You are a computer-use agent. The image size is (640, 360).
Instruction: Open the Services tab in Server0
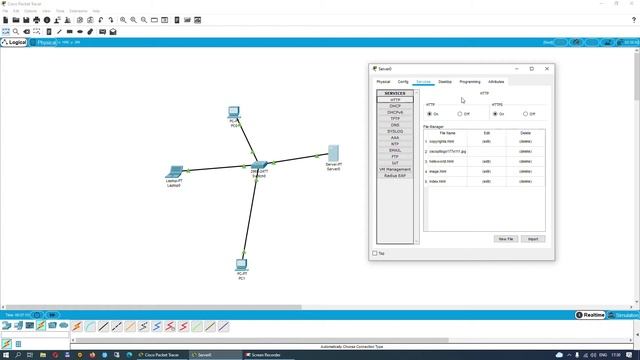423,82
